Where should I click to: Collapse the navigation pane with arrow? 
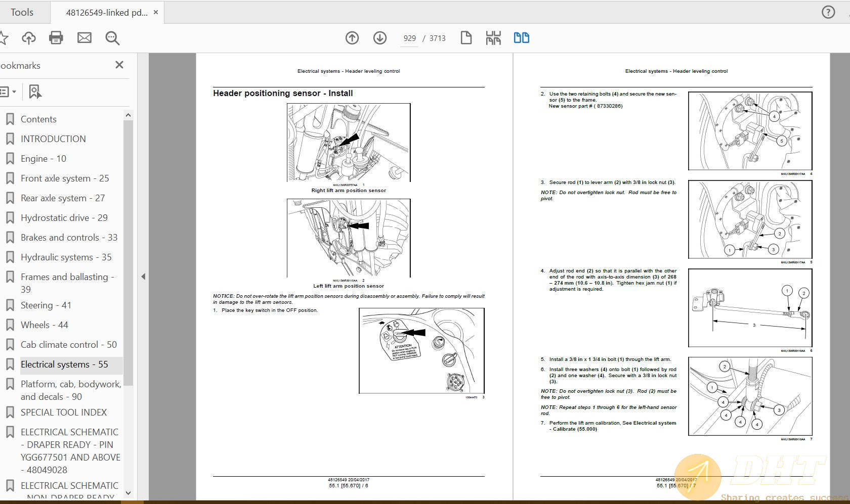(x=143, y=277)
